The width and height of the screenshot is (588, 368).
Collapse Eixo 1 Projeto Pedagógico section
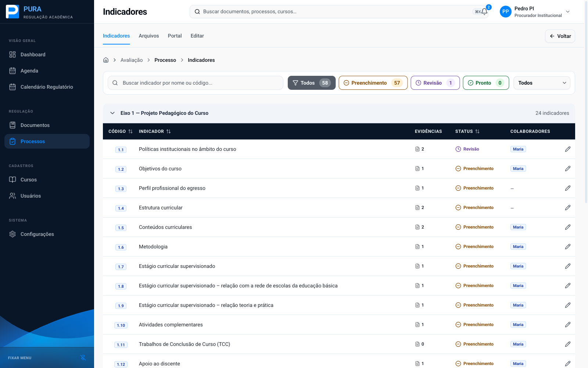pyautogui.click(x=112, y=113)
